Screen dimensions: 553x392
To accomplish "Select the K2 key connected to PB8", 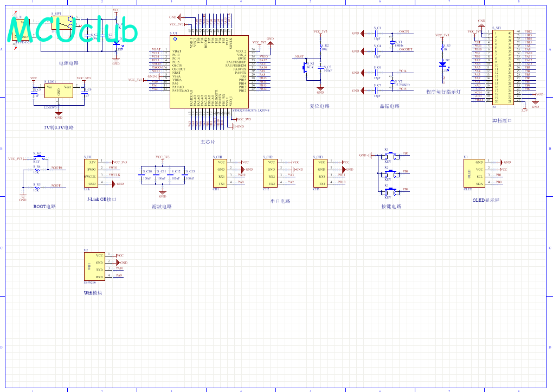I will [x=390, y=173].
